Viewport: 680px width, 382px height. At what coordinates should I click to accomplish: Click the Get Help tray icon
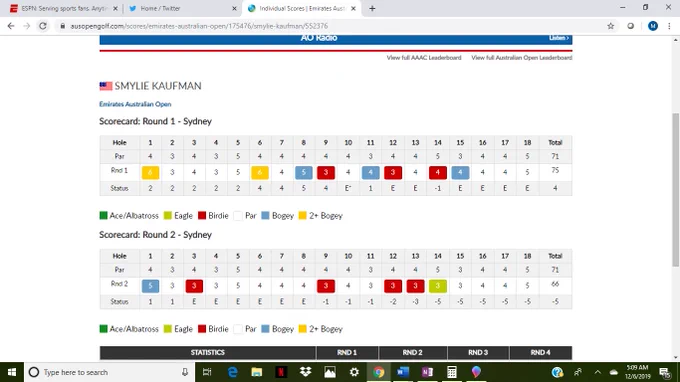(x=557, y=372)
